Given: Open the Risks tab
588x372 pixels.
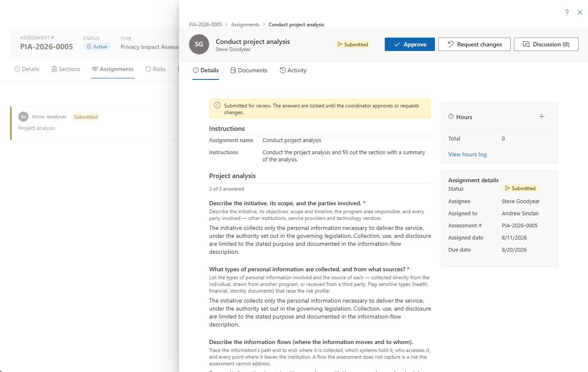Looking at the screenshot, I should (x=156, y=69).
